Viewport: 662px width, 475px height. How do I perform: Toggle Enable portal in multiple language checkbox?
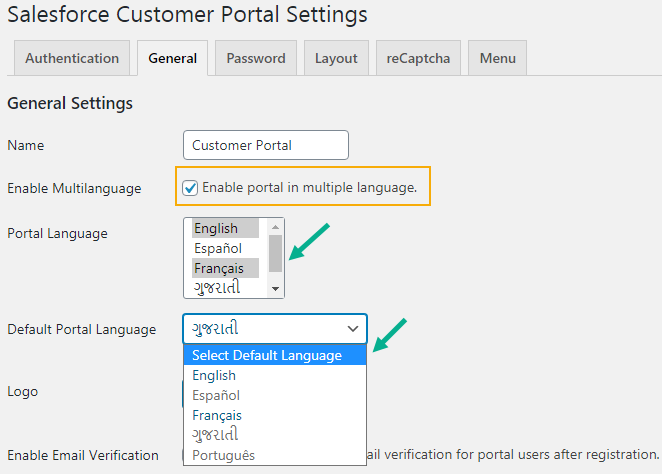click(190, 187)
